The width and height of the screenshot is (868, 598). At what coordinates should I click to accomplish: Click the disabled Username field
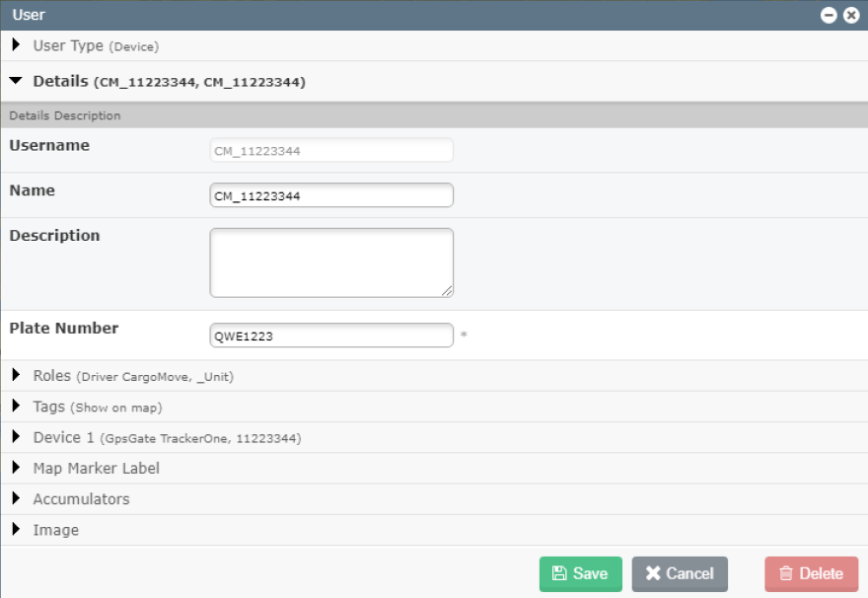click(x=331, y=151)
